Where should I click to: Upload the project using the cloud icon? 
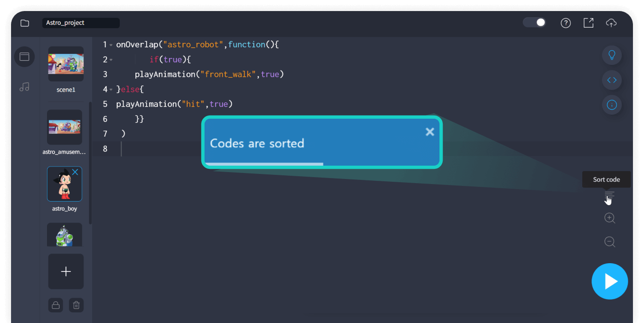pos(611,23)
